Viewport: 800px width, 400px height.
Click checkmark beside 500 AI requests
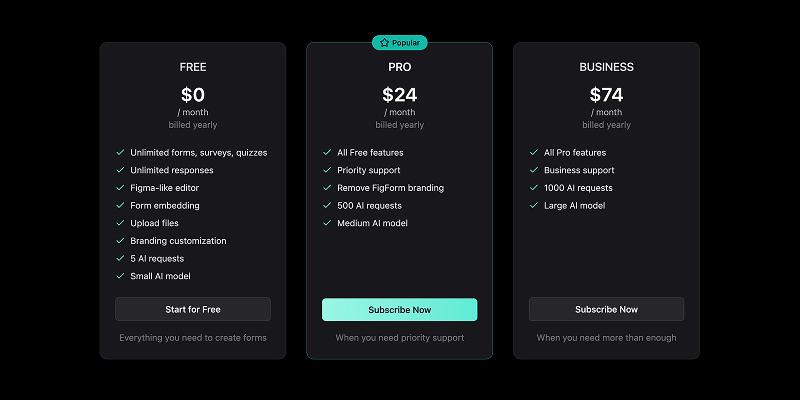[x=327, y=206]
